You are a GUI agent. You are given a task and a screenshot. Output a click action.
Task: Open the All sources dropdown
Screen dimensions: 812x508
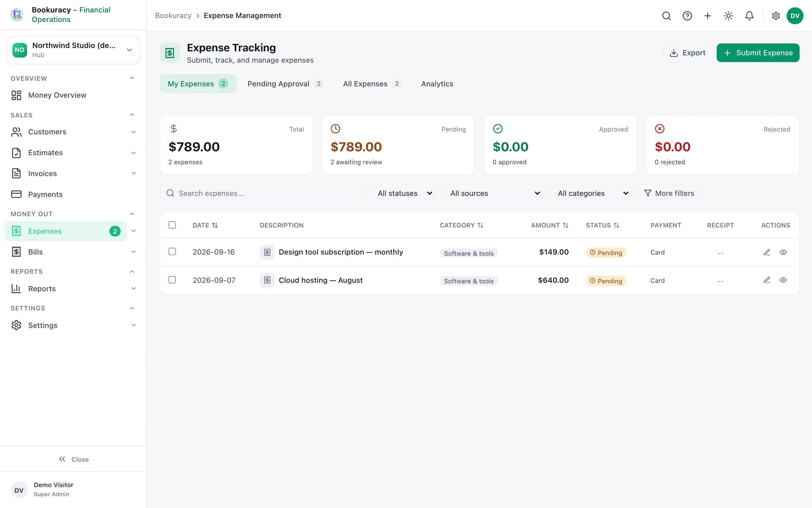point(492,194)
